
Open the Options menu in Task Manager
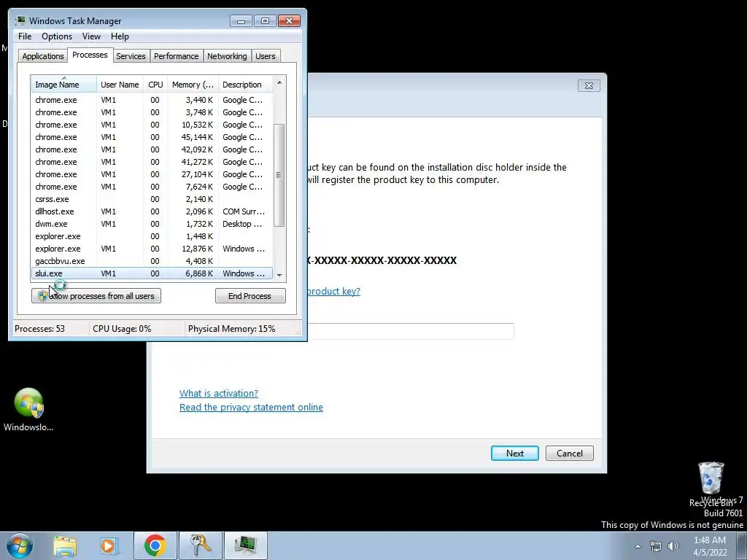(57, 36)
